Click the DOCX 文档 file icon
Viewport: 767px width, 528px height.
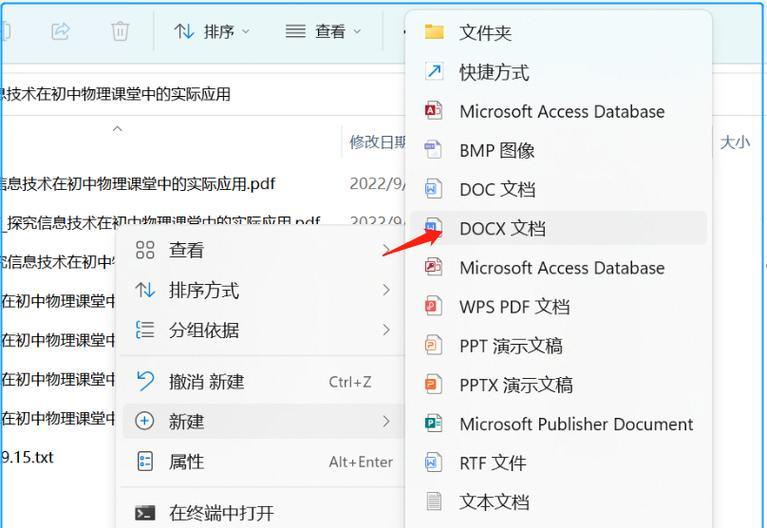433,228
